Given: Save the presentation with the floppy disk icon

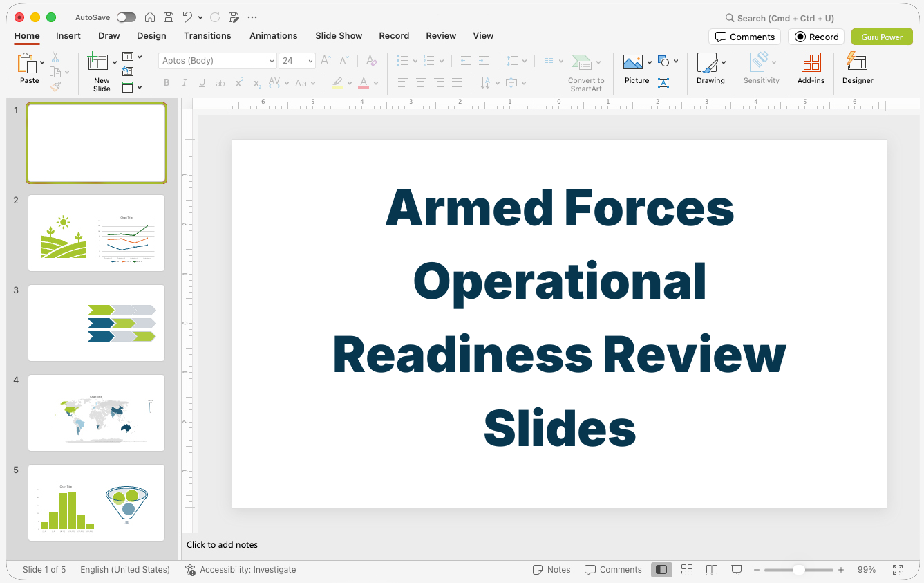Looking at the screenshot, I should (x=169, y=17).
